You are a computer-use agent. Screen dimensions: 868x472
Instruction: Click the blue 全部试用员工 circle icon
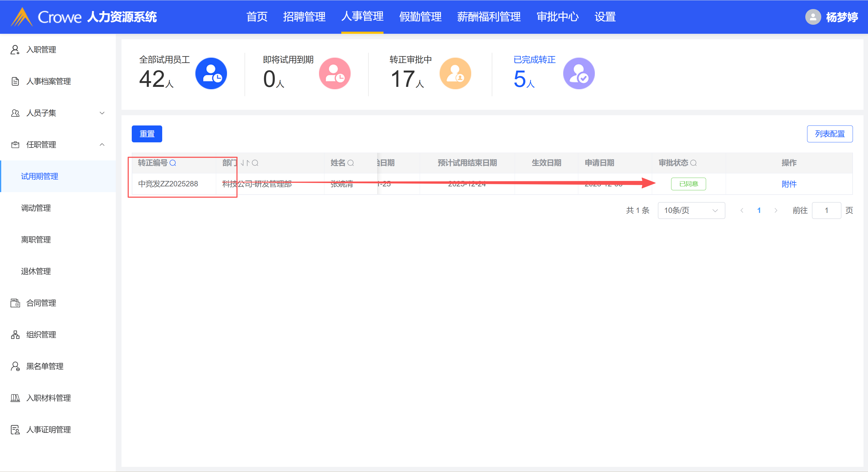(211, 74)
